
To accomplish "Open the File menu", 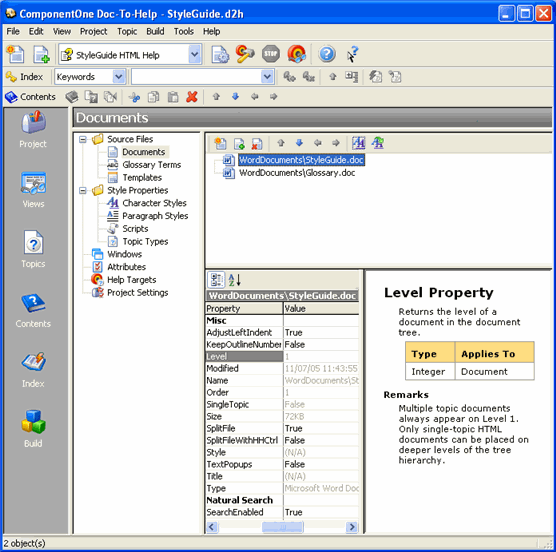I will pyautogui.click(x=13, y=31).
